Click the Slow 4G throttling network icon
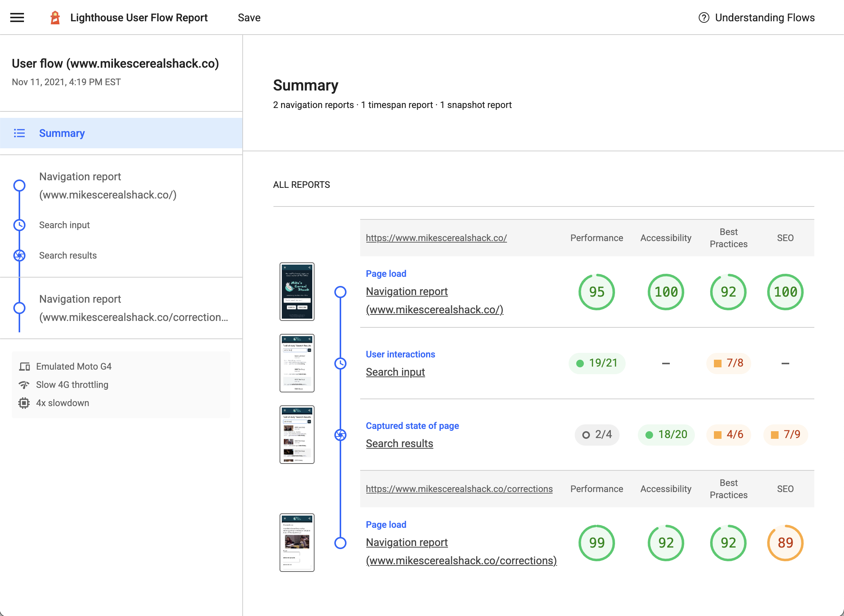This screenshot has width=844, height=616. pyautogui.click(x=24, y=385)
